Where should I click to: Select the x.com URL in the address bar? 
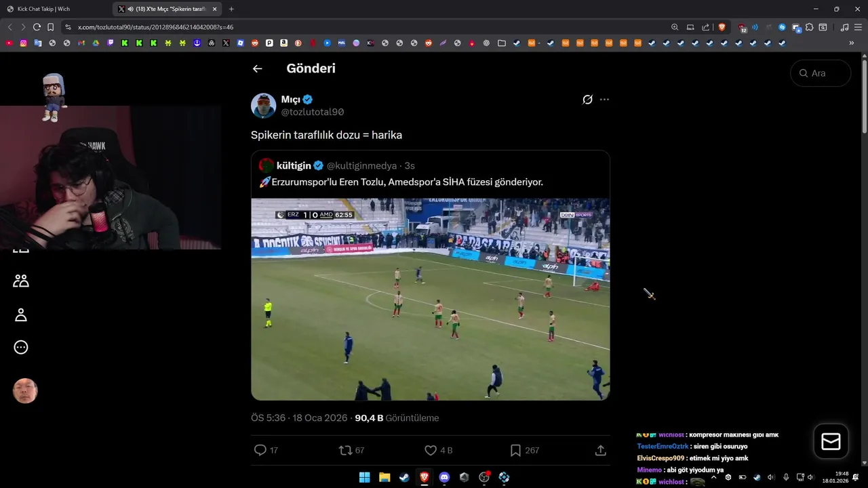155,27
